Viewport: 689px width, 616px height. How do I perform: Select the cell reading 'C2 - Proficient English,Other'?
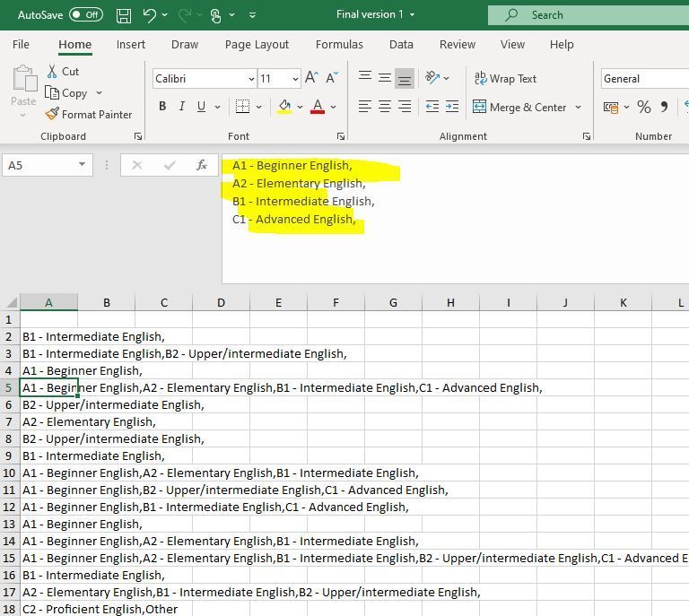[48, 609]
